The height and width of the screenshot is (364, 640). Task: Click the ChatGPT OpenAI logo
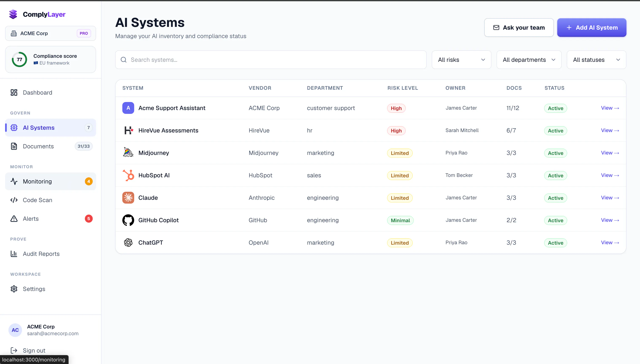pos(128,243)
